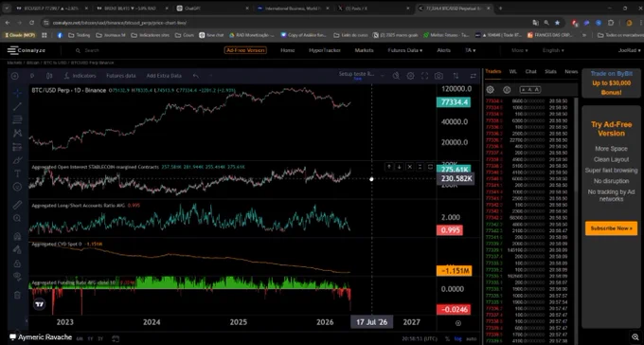
Task: Toggle log scale at chart bottom
Action: click(457, 338)
